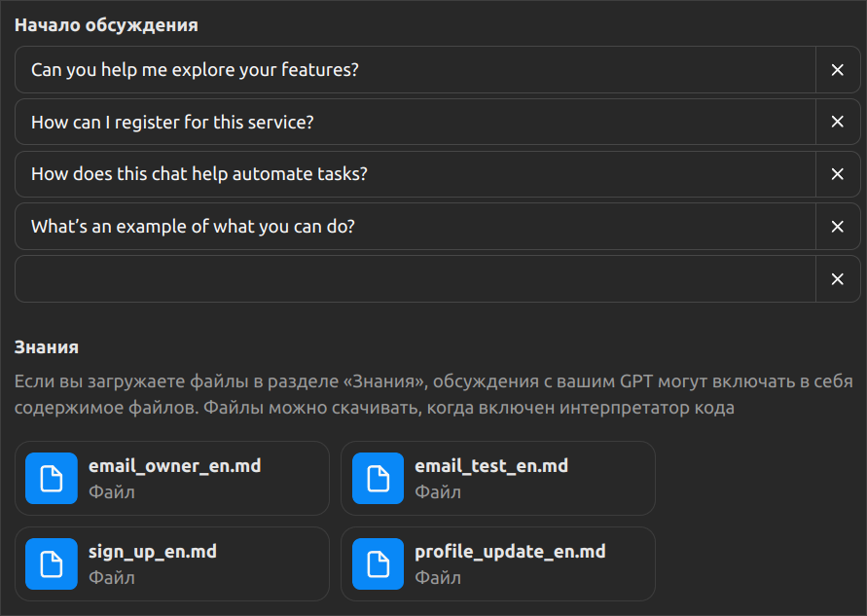Select the sign_up_en.md file name
The height and width of the screenshot is (616, 867).
click(x=153, y=552)
